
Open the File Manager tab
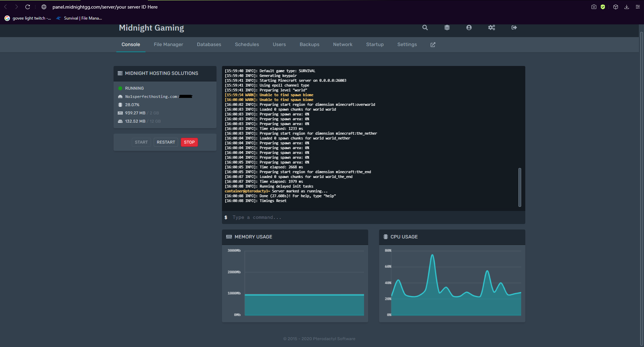pos(168,45)
